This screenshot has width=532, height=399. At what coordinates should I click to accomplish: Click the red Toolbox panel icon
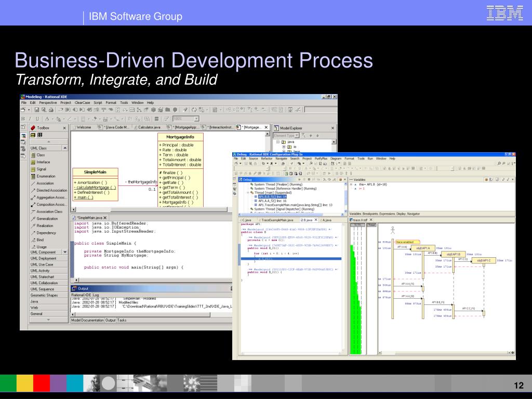33,128
